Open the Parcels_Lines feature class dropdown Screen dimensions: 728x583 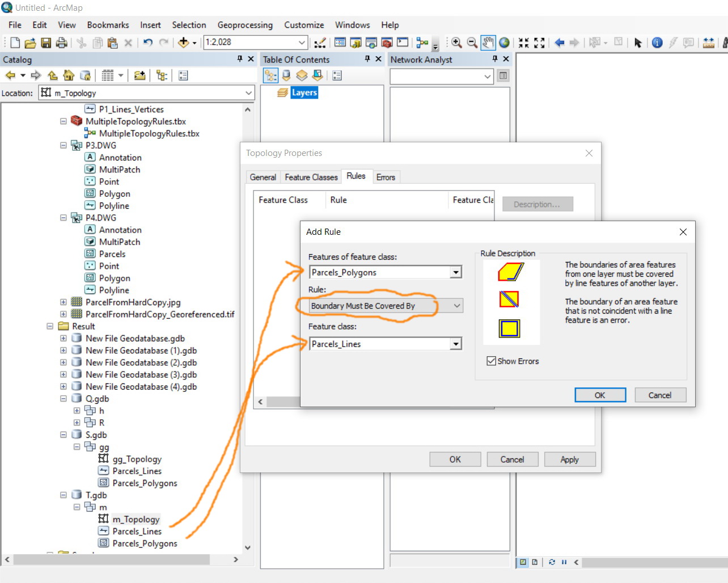[x=456, y=344]
